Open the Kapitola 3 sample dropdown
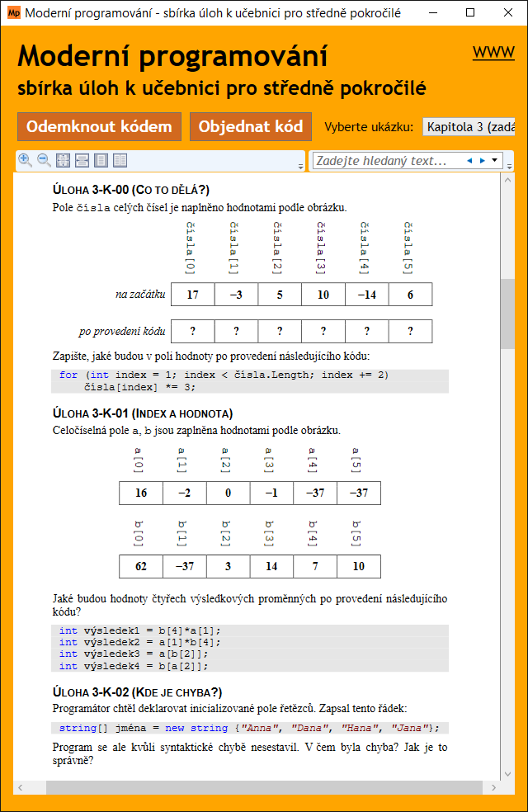The height and width of the screenshot is (812, 528). (x=469, y=127)
